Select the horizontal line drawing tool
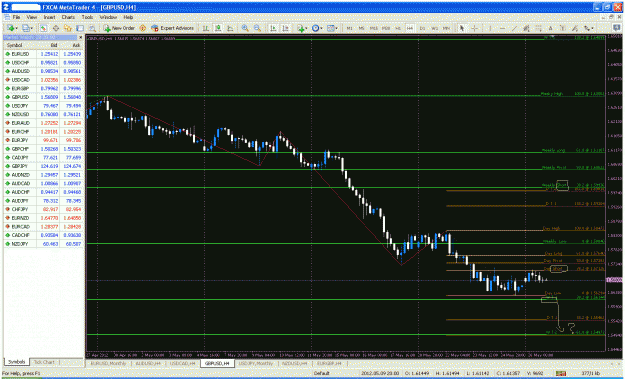Image resolution: width=625 pixels, height=379 pixels. [502, 28]
